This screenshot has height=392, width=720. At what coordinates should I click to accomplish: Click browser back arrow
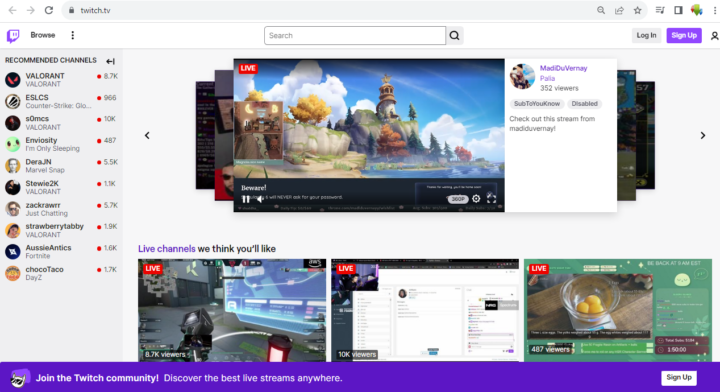point(12,10)
